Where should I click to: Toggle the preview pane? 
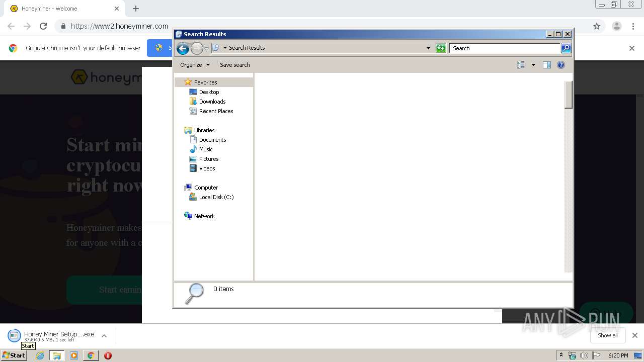pos(547,65)
